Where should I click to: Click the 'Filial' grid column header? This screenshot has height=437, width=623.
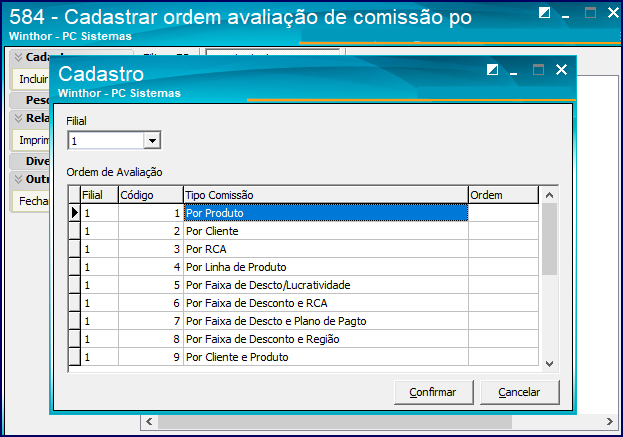99,195
